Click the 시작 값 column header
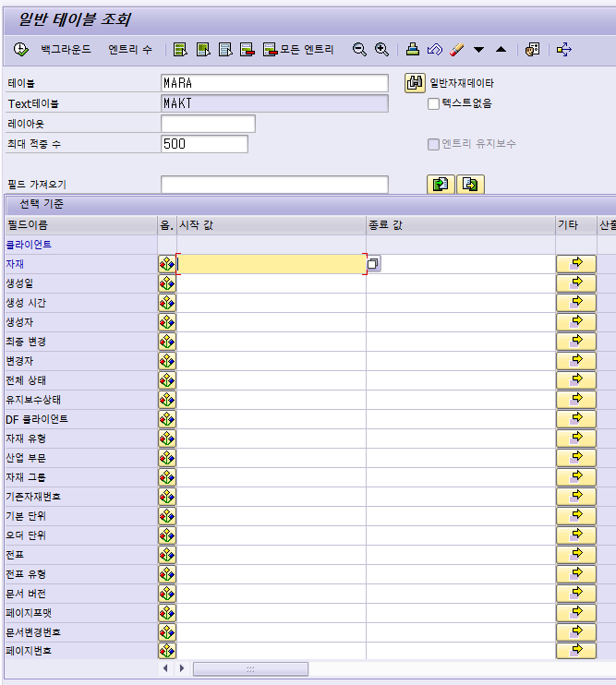Screen dimensions: 616x685 [272, 225]
